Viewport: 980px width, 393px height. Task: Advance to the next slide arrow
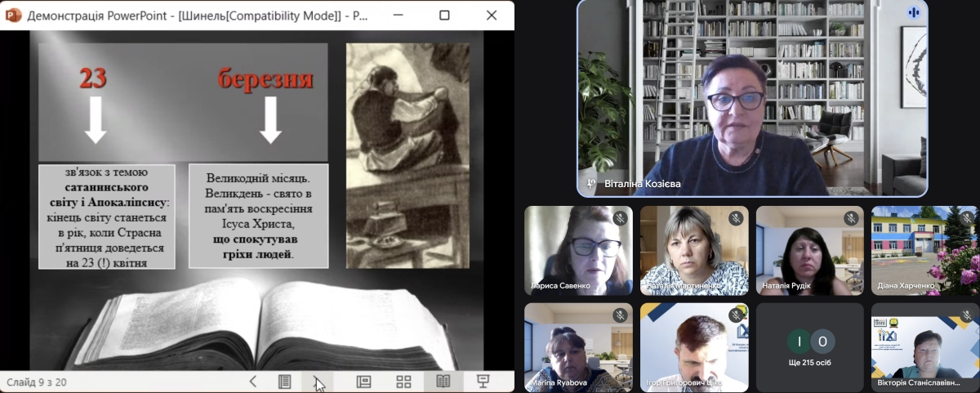[318, 382]
